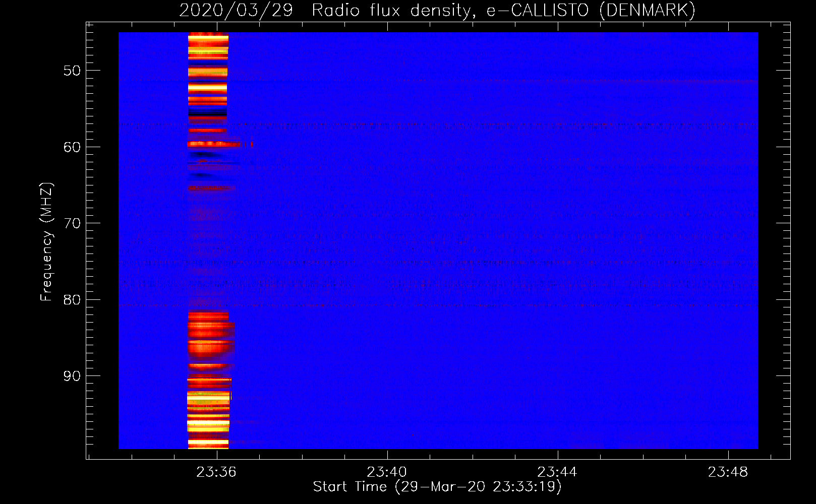This screenshot has height=504, width=816.
Task: Click the plot title "Radio flux density, e-CALLISTO (DENMARK)"
Action: coord(503,11)
